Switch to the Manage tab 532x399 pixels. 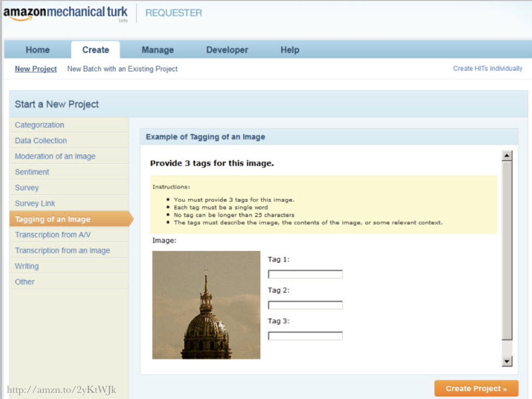157,50
